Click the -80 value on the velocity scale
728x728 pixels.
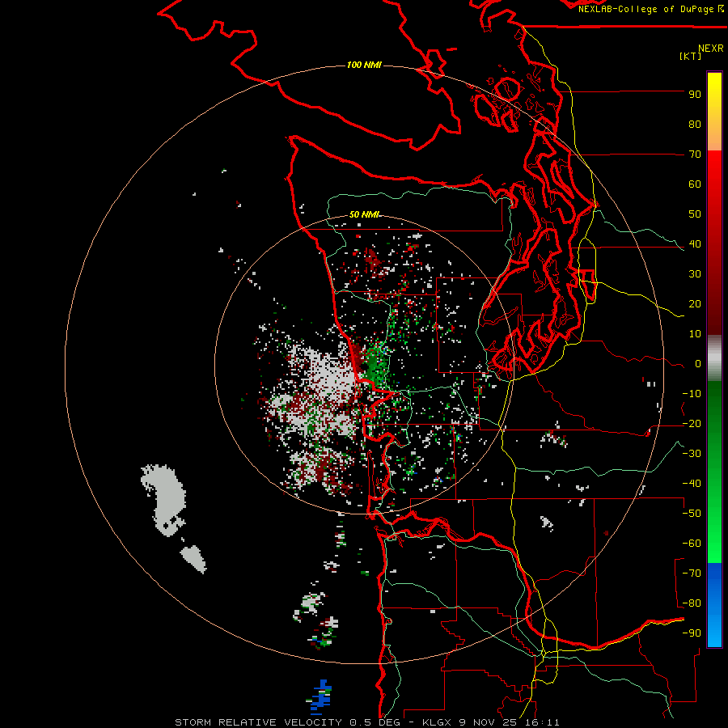pos(692,603)
